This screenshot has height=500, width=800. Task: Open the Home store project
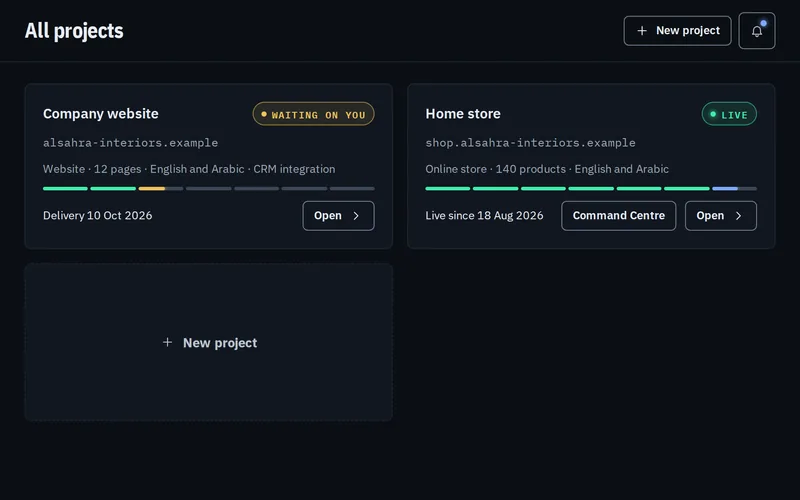click(720, 215)
